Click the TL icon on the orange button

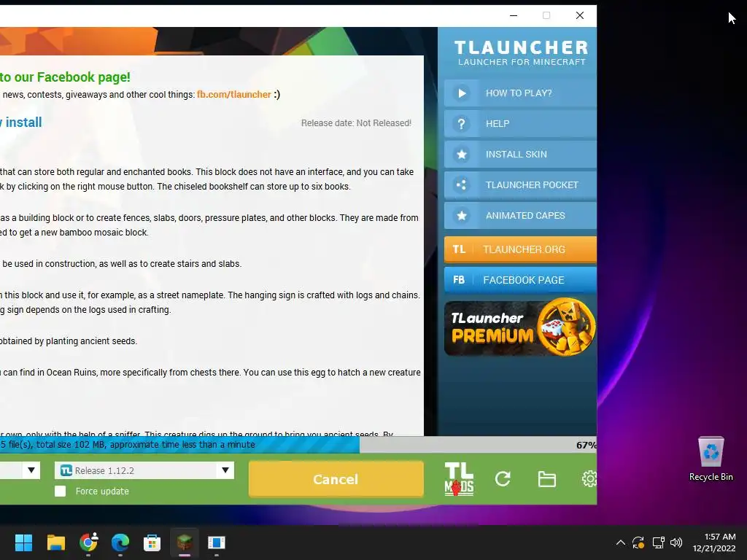click(459, 249)
